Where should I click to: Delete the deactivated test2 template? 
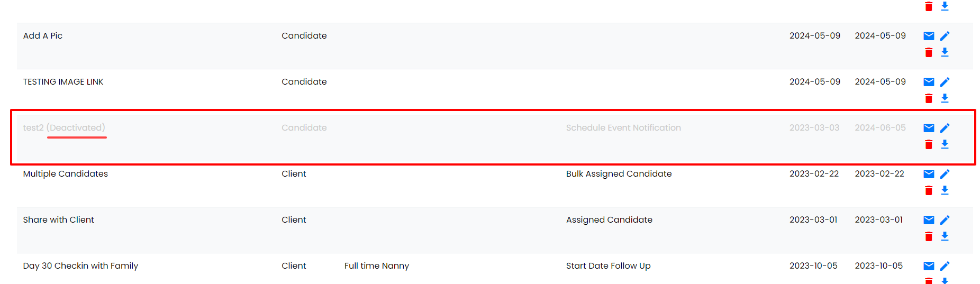tap(929, 144)
